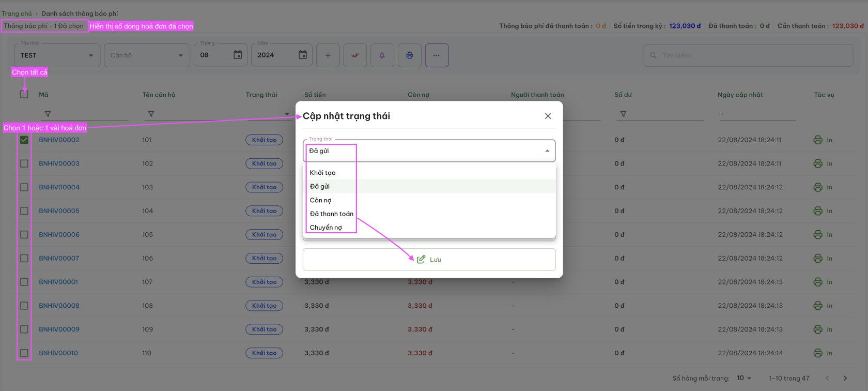The image size is (868, 391).
Task: Click Khởi tạo status badge for BNHIV00003
Action: 264,163
